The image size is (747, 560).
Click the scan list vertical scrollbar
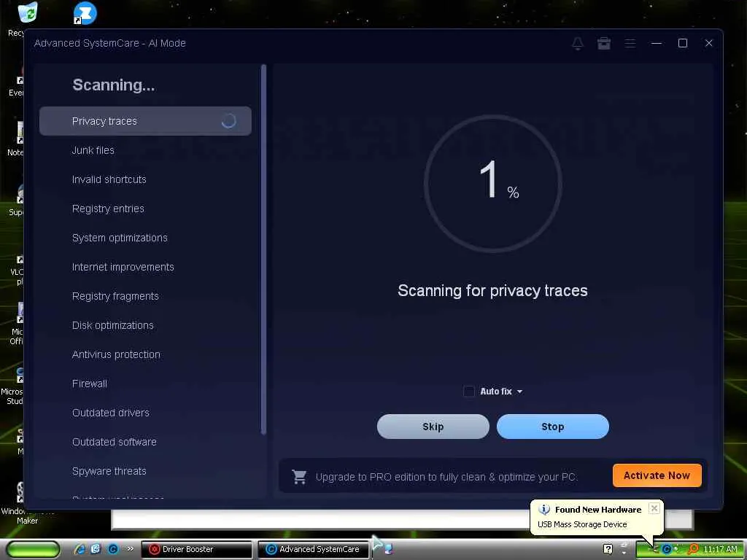pos(263,249)
